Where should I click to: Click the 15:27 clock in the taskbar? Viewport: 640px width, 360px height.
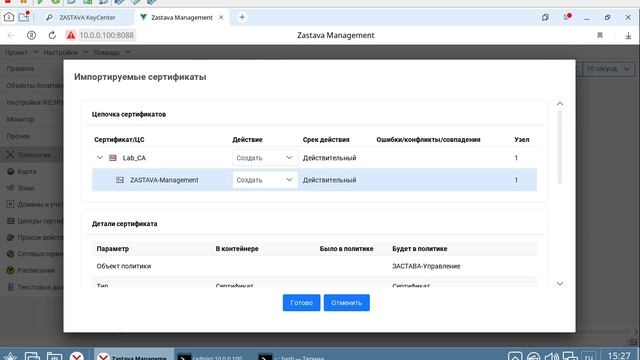tap(619, 356)
